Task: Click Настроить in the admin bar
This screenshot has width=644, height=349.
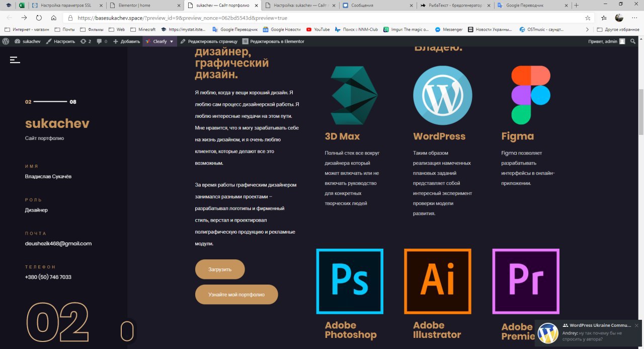Action: [60, 41]
